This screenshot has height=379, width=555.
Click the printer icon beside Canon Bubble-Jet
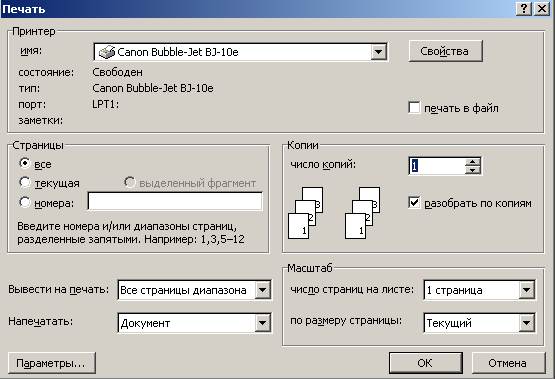[x=107, y=52]
